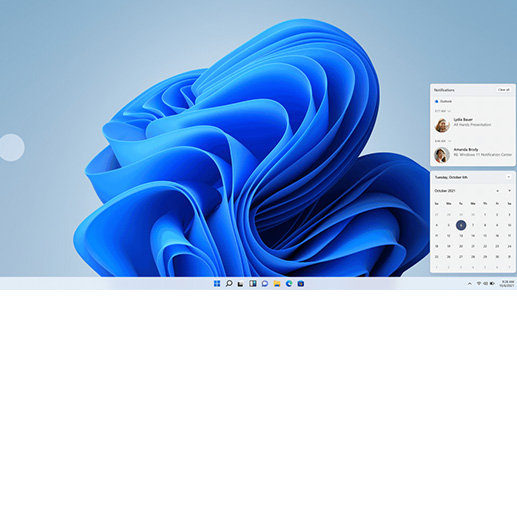Go to next month in calendar
The width and height of the screenshot is (517, 517).
tap(509, 191)
